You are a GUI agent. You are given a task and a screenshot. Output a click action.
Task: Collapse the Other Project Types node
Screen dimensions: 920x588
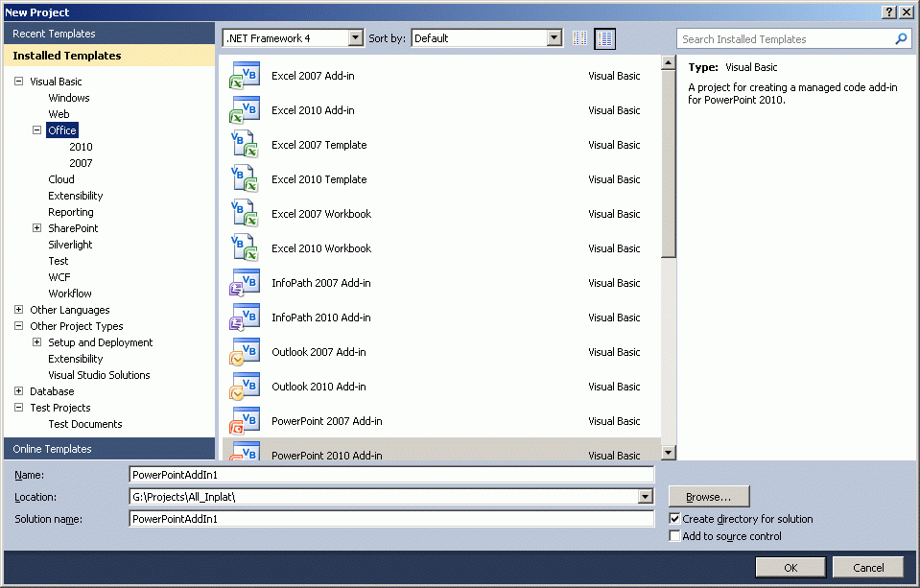19,326
